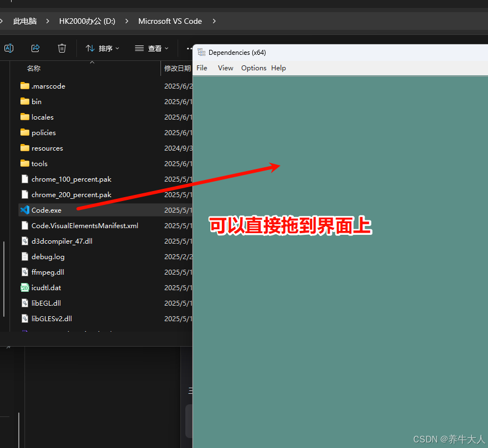
Task: Click the Dependencies app icon in title bar
Action: (201, 53)
